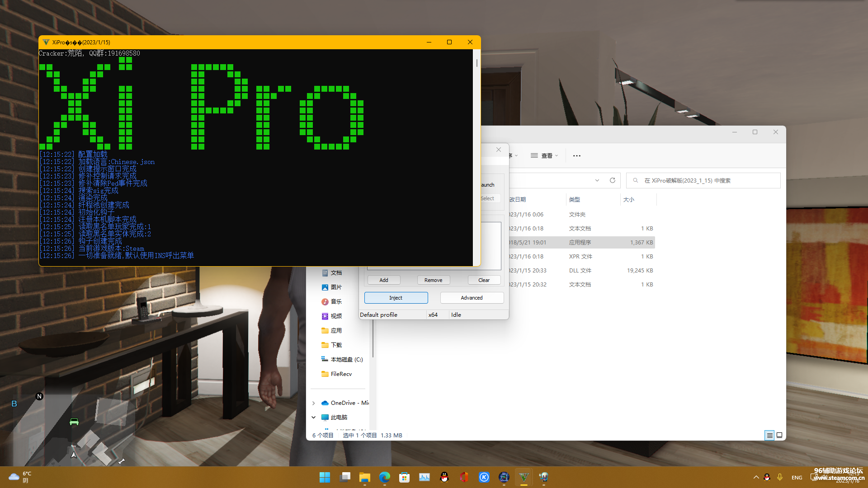Open the 查看 view menu
Screen dimensions: 868x488
pyautogui.click(x=544, y=155)
